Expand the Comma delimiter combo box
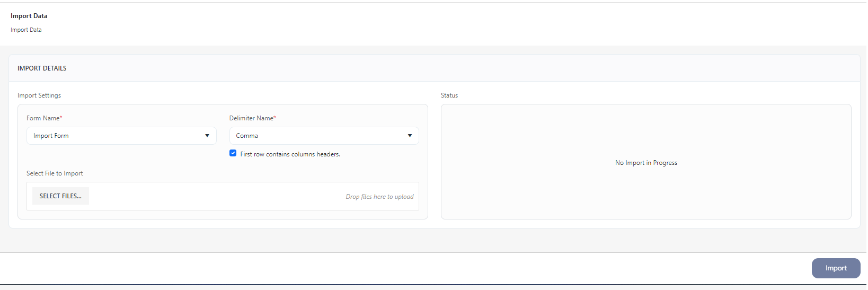The width and height of the screenshot is (868, 290). point(317,136)
